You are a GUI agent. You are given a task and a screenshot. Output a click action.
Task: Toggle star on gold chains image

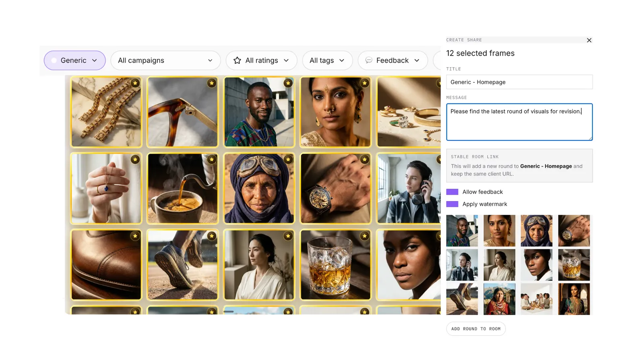[x=135, y=83]
